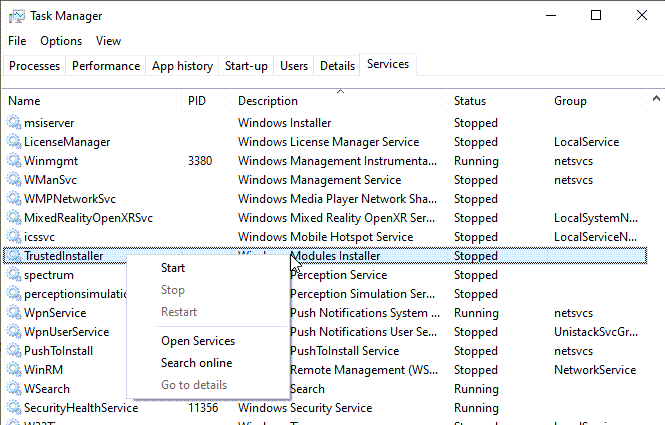The image size is (665, 425).
Task: Click the WMPNetworkSvc service gear icon
Action: click(x=14, y=199)
